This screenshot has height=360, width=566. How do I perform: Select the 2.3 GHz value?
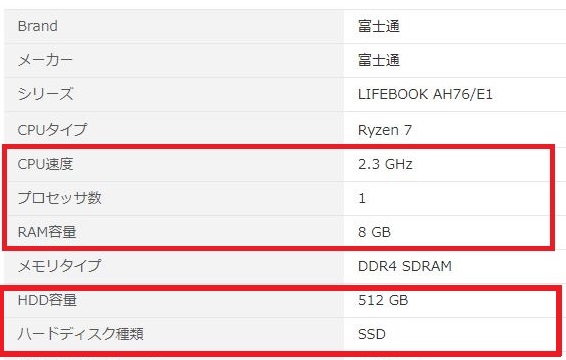[385, 164]
